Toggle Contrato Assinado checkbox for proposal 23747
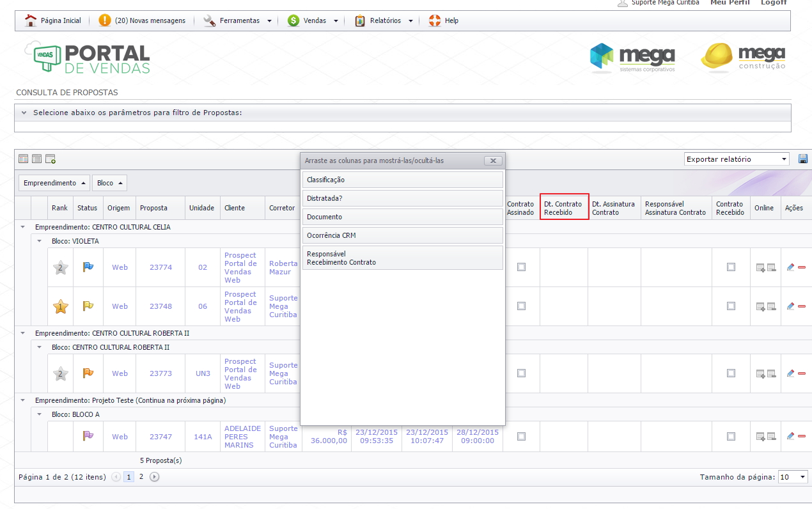 click(521, 436)
